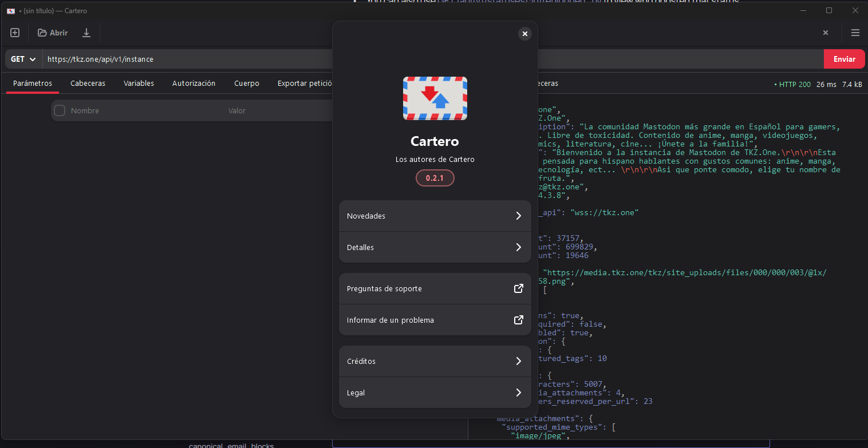Click the Cartero envelope app logo
The height and width of the screenshot is (448, 868).
tap(435, 98)
